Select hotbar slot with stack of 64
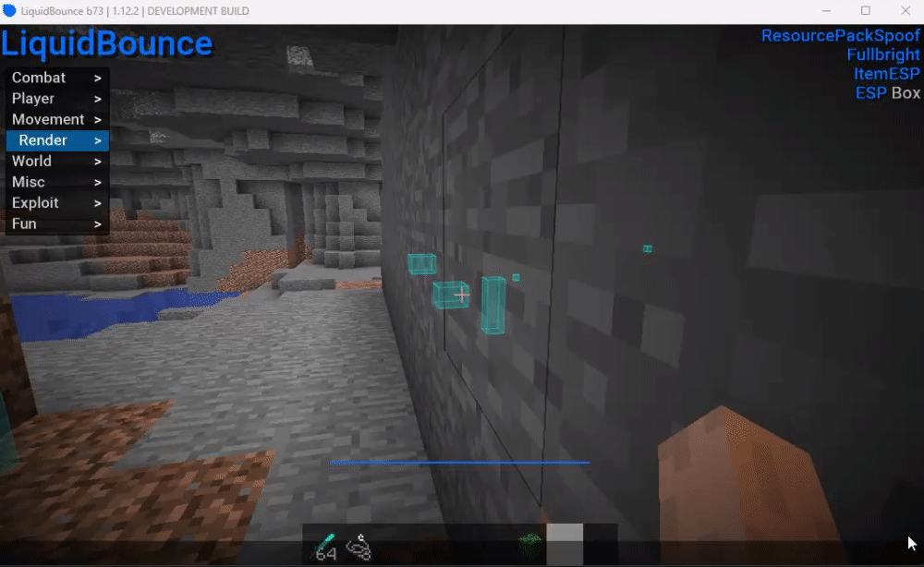 click(x=324, y=547)
